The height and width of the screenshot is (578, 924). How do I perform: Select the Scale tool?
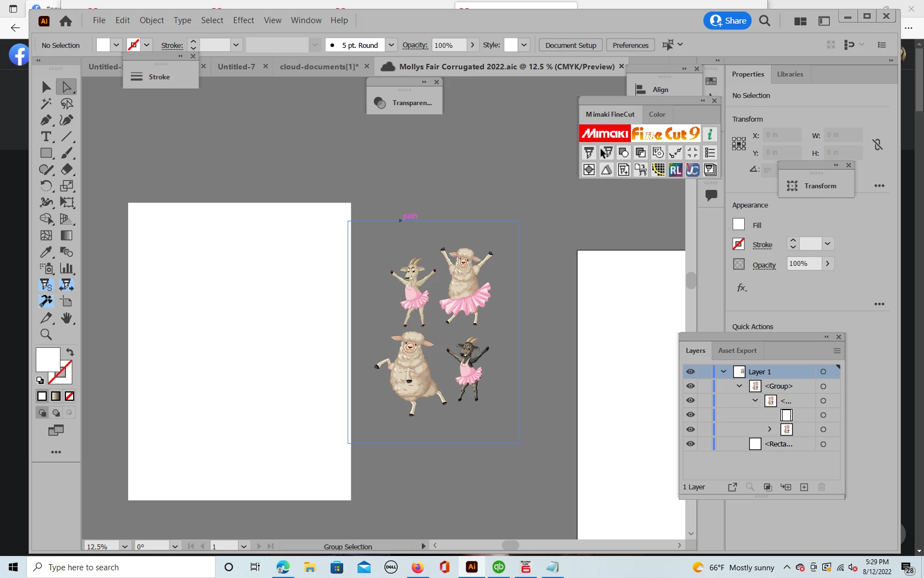coord(67,186)
